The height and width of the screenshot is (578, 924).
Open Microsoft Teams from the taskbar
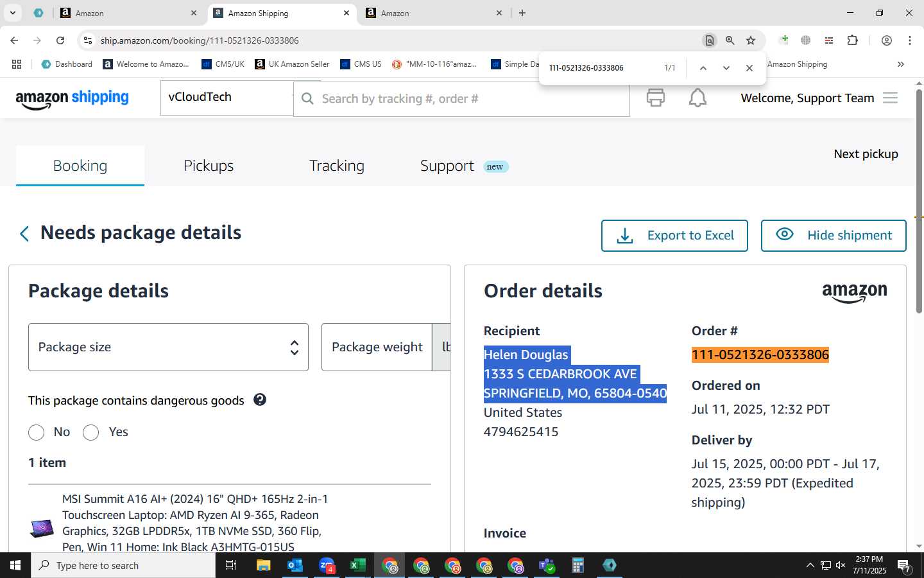click(547, 565)
